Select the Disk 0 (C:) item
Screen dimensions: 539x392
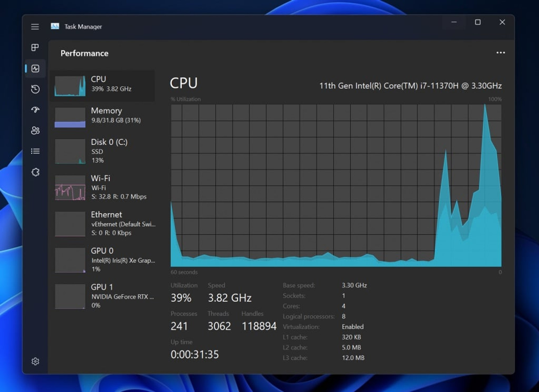[x=102, y=151]
